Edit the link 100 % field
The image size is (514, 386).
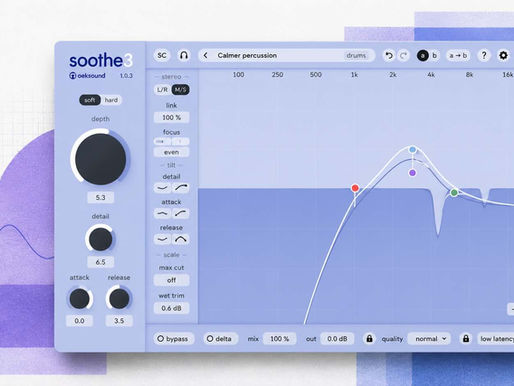tap(171, 117)
